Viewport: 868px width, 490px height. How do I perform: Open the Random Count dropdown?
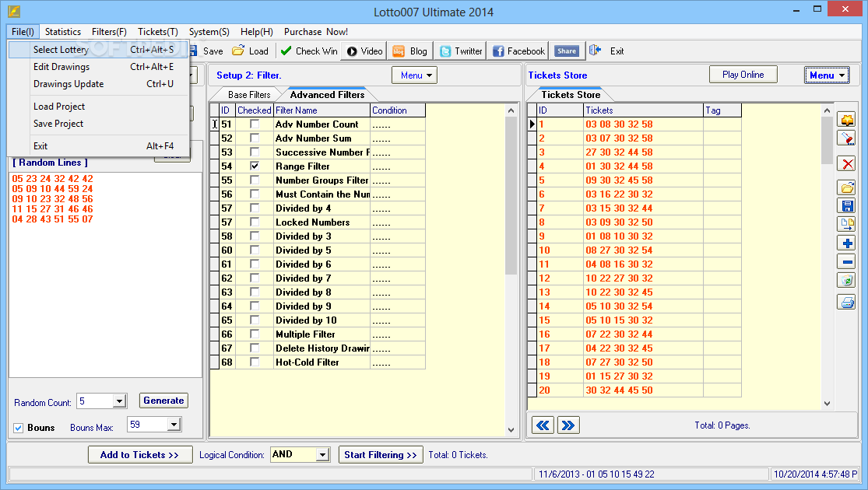tap(120, 401)
